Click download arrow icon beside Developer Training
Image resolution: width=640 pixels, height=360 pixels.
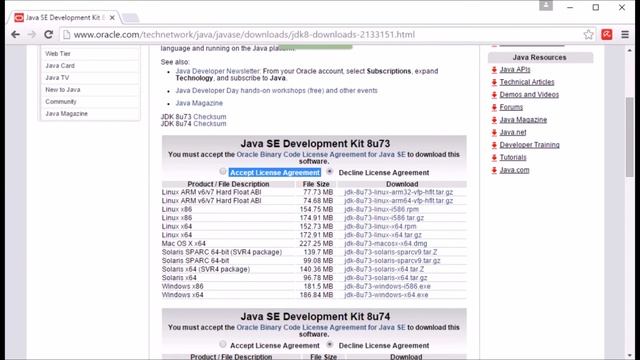click(x=494, y=145)
